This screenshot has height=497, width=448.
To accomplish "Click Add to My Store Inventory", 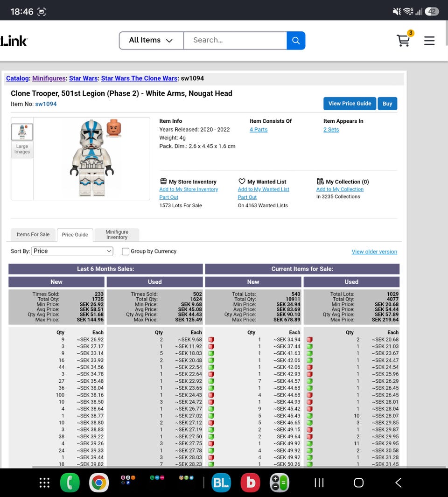I will [x=189, y=189].
